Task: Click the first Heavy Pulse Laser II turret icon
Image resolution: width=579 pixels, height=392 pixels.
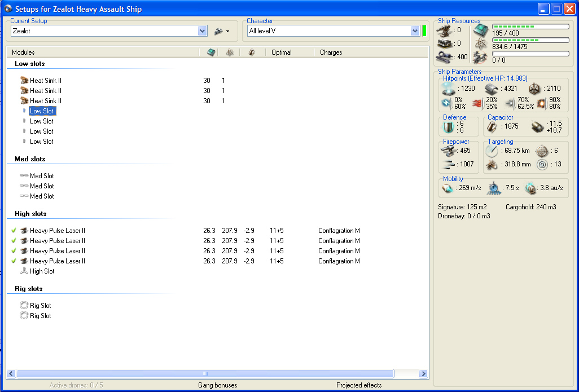Action: (x=24, y=230)
